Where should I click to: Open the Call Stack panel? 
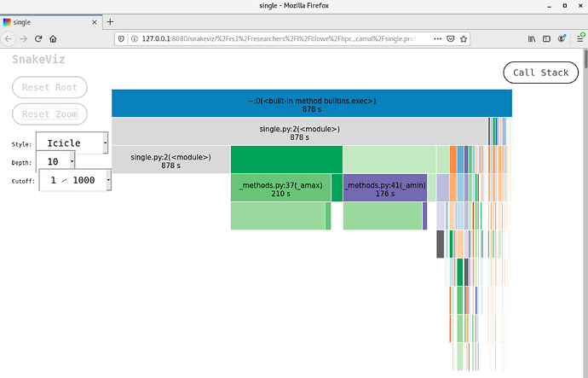click(x=541, y=73)
